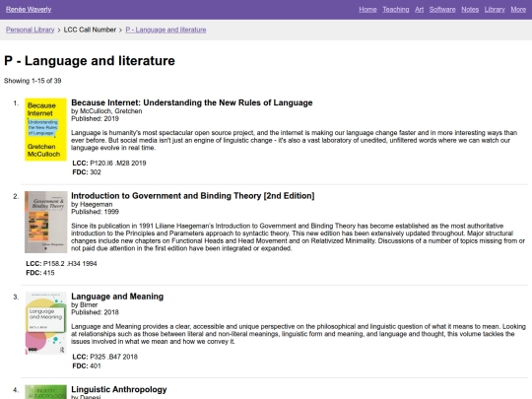The width and height of the screenshot is (532, 399).
Task: Click the Language and Meaning title
Action: tap(117, 297)
